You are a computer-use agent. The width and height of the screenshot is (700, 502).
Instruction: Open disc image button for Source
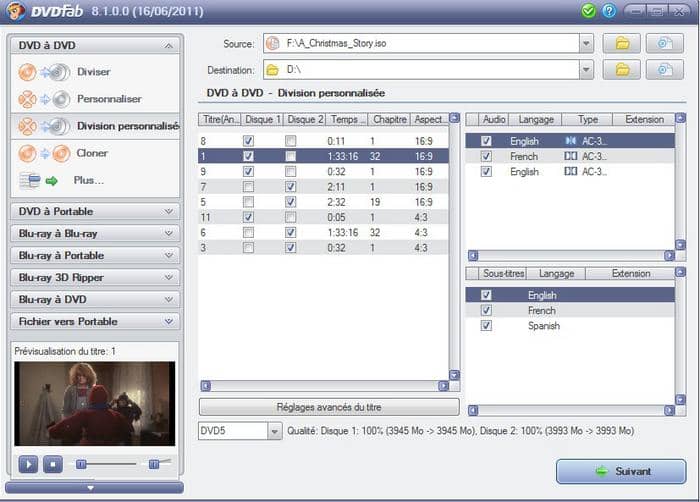(664, 44)
